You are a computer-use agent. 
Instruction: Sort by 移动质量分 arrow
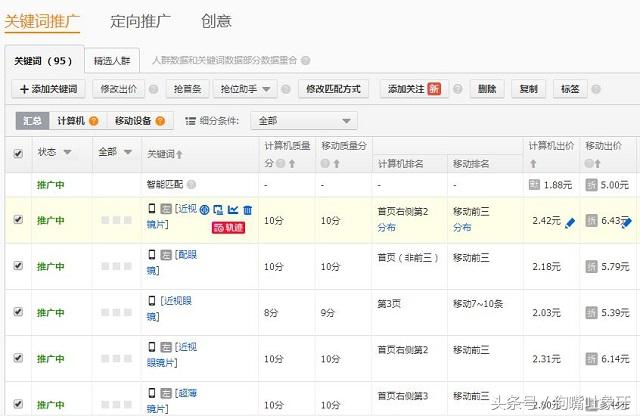336,164
